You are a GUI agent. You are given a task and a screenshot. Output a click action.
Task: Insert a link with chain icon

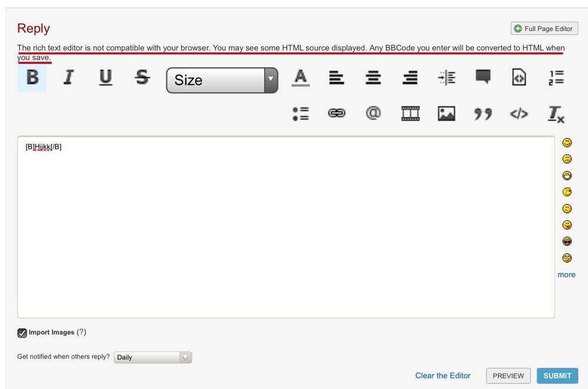pos(336,113)
